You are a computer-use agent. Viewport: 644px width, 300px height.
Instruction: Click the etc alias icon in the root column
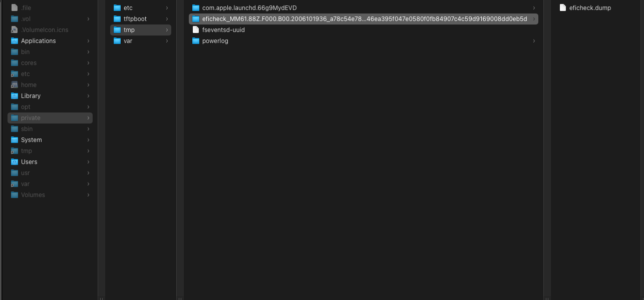point(15,74)
